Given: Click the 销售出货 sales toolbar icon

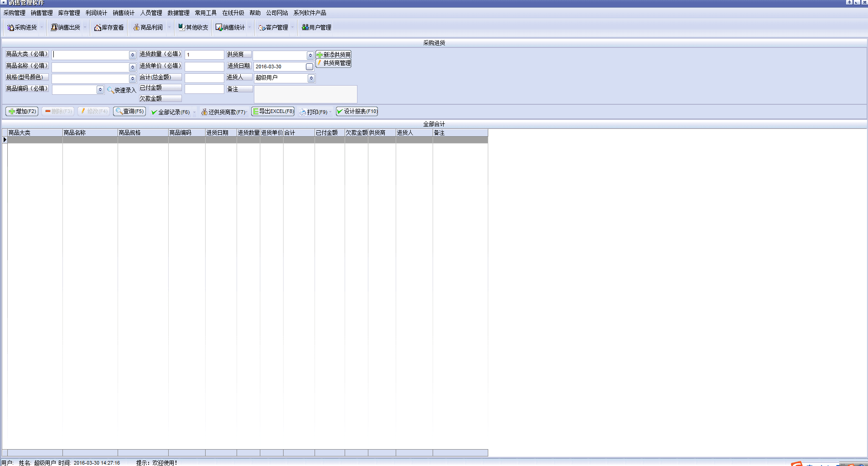Looking at the screenshot, I should point(54,28).
